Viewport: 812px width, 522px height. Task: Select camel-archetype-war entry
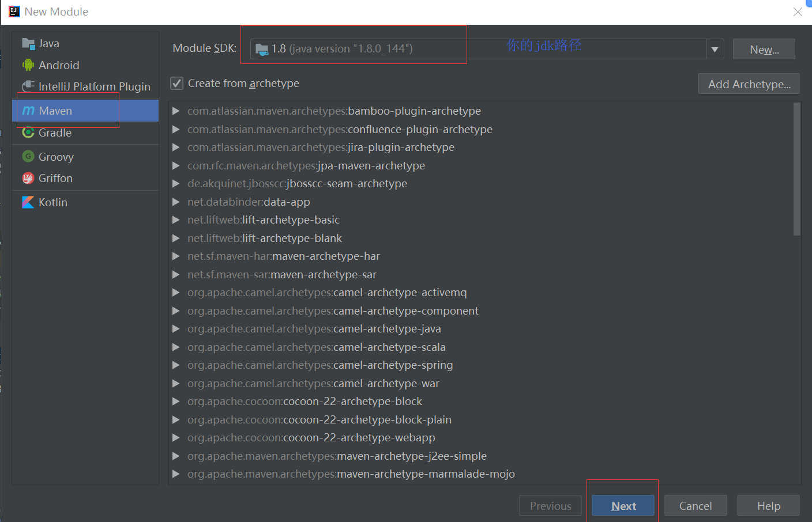(313, 383)
